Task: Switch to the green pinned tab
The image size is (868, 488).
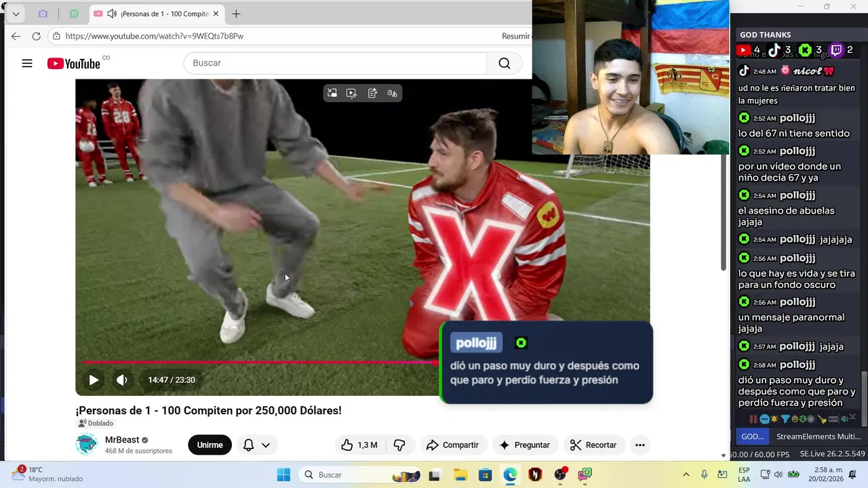Action: click(74, 14)
